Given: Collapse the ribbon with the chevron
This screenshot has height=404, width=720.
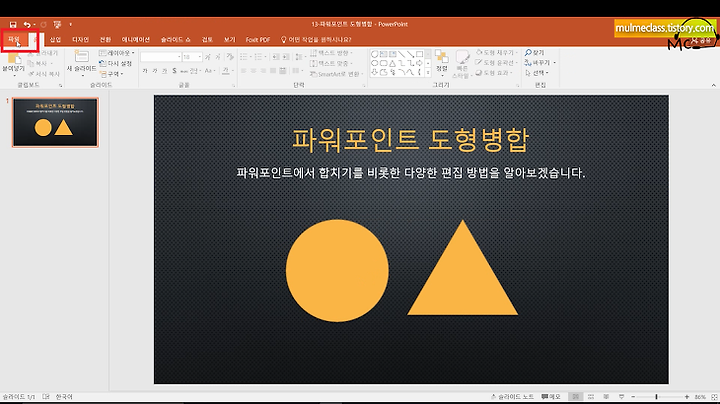Looking at the screenshot, I should pos(713,85).
